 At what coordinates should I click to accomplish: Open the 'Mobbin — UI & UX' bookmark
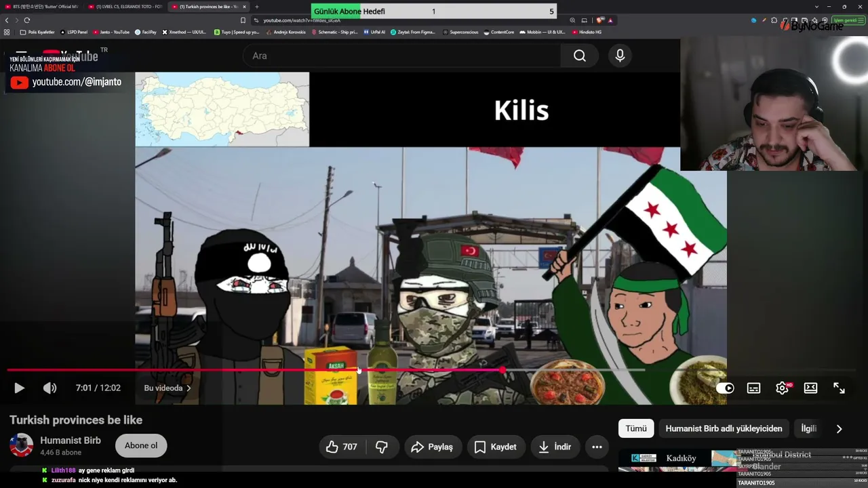(542, 32)
